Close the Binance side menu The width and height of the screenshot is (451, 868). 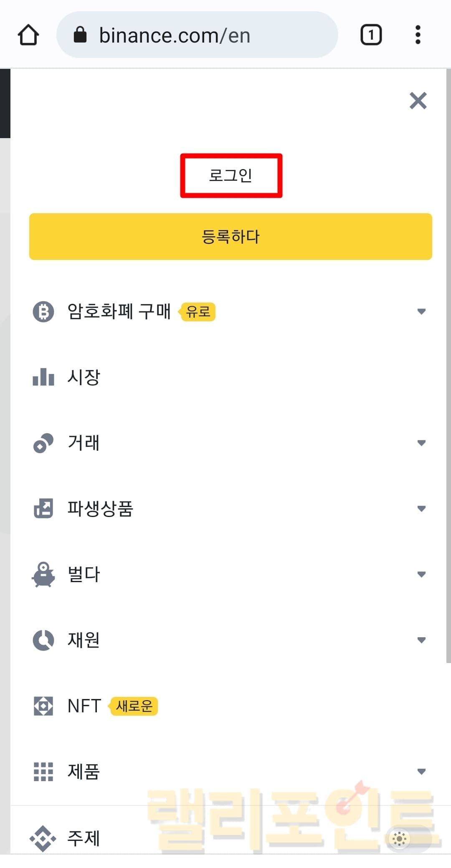tap(418, 101)
